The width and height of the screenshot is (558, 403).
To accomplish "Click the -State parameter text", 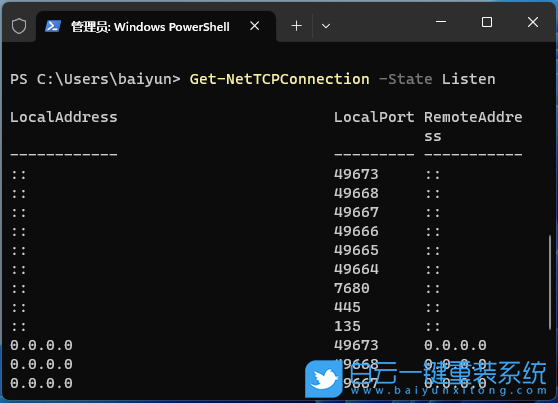I will pyautogui.click(x=406, y=79).
